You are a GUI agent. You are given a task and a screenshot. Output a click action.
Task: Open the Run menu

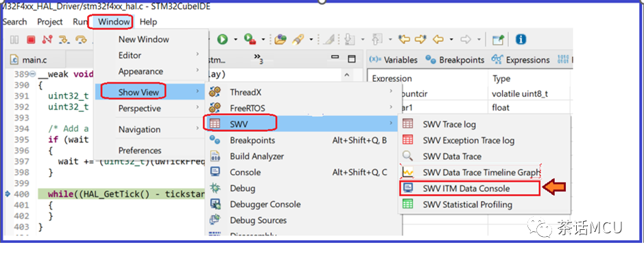pyautogui.click(x=80, y=22)
